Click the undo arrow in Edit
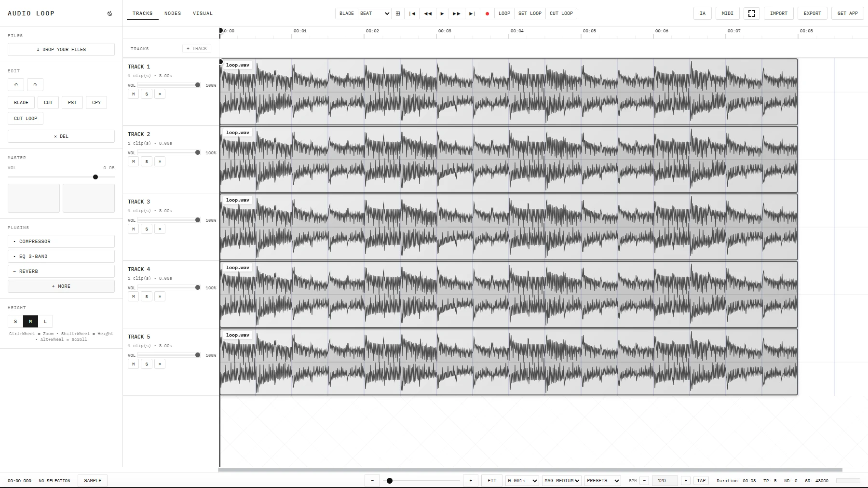Viewport: 868px width, 488px height. point(16,85)
